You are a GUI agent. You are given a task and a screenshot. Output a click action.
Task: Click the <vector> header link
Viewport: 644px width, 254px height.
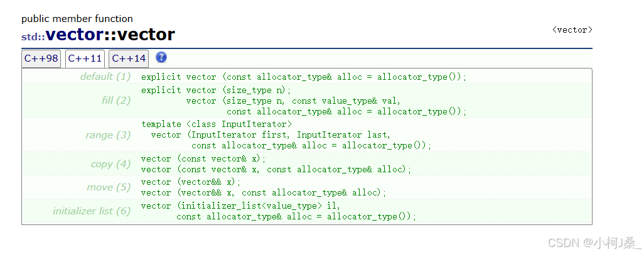(572, 30)
